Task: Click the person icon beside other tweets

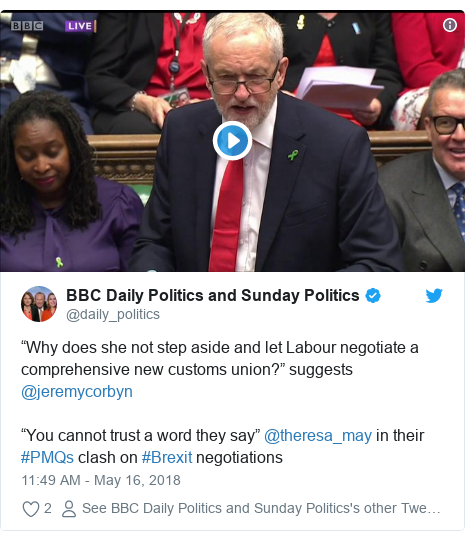Action: (x=69, y=509)
